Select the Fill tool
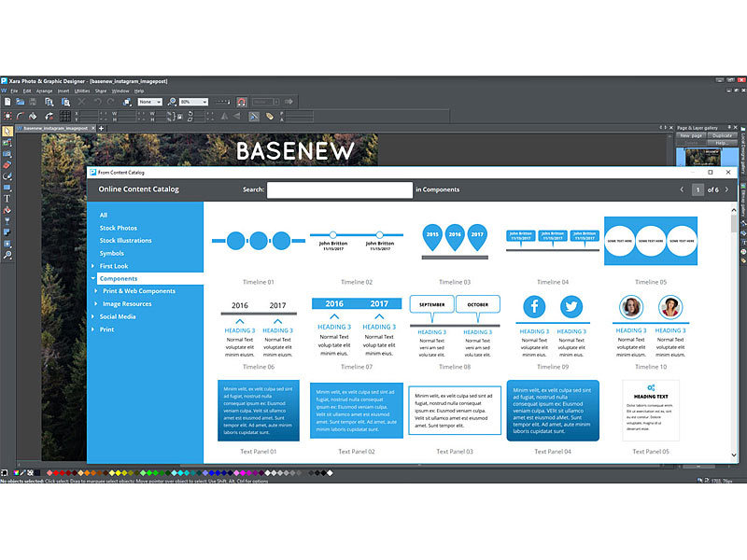Screen dimensions: 747x560 tap(7, 210)
